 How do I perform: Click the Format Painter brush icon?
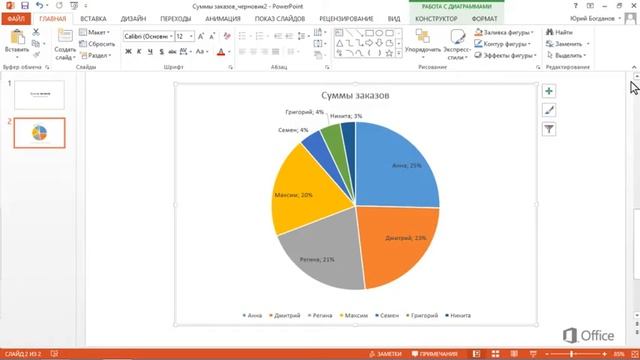coord(36,55)
